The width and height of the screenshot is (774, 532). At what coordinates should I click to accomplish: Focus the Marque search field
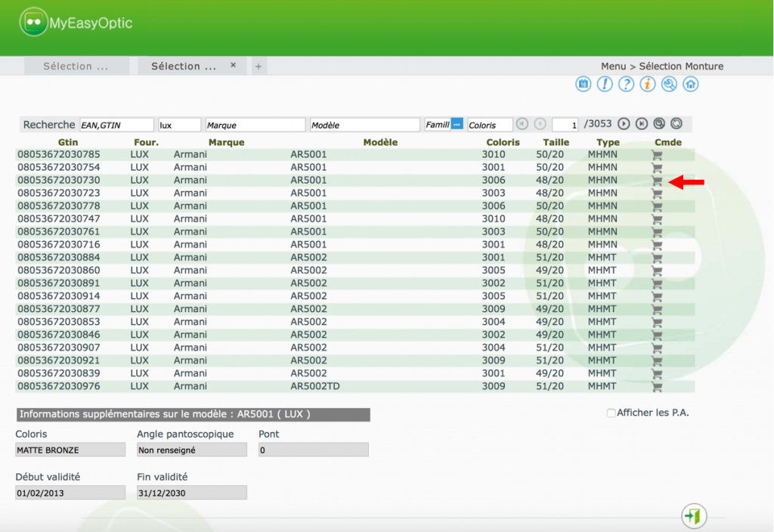click(x=255, y=125)
